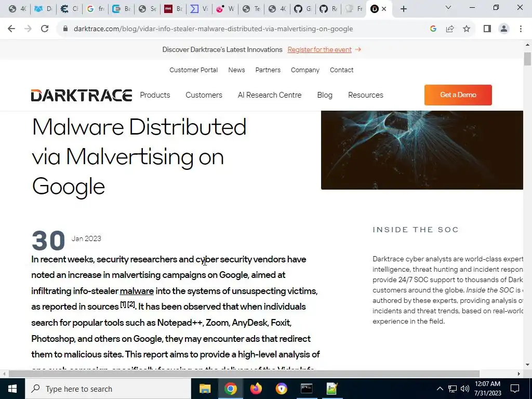
Task: Switch to the pink icon 'W' tab
Action: 225,9
